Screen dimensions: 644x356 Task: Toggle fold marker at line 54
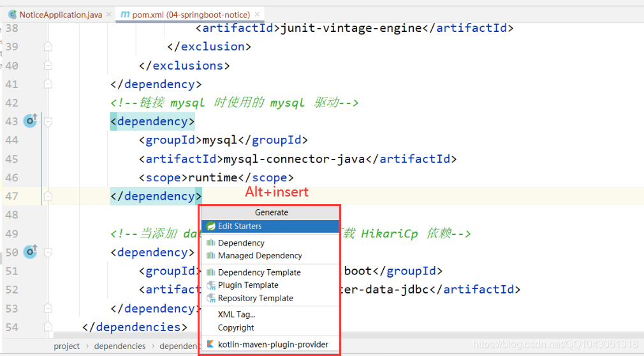tap(48, 327)
